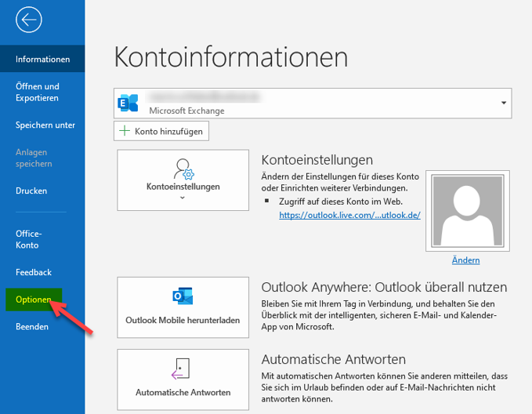Click the green plus icon for Konto hinzufügen
This screenshot has height=414, width=532.
[x=125, y=131]
